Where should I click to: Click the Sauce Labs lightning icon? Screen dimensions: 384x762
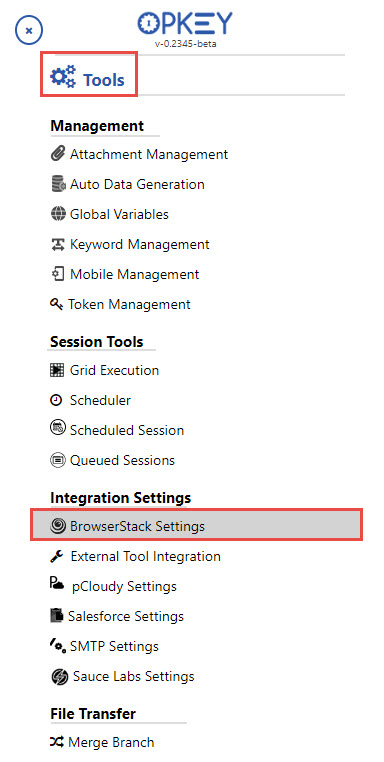point(59,676)
